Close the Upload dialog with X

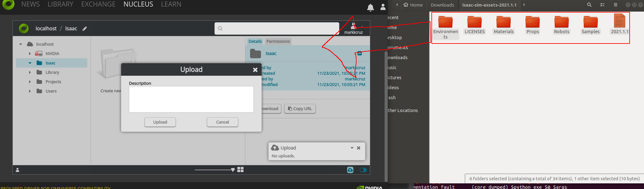tap(255, 70)
